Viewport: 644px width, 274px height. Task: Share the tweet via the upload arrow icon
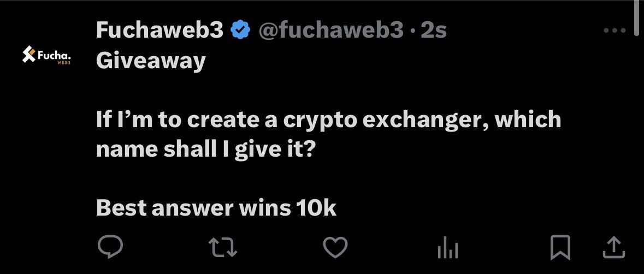tap(613, 248)
